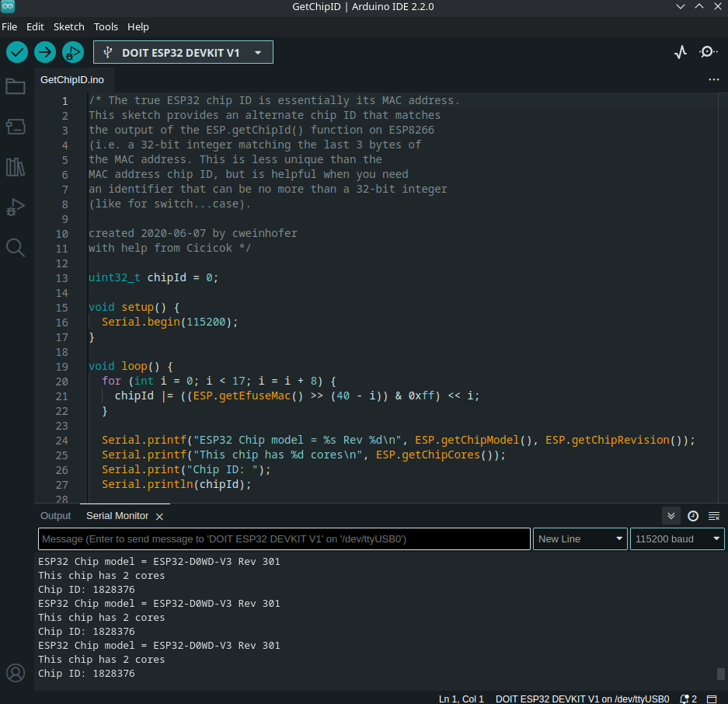
Task: Click the user account icon
Action: tap(16, 672)
